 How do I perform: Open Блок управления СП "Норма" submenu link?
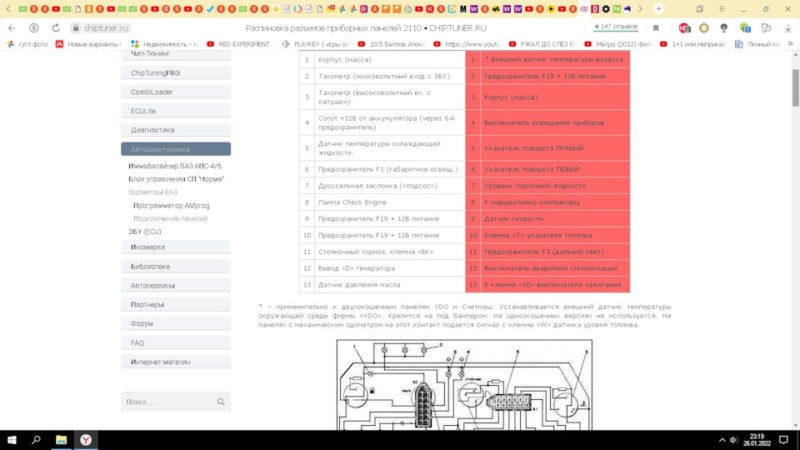176,179
